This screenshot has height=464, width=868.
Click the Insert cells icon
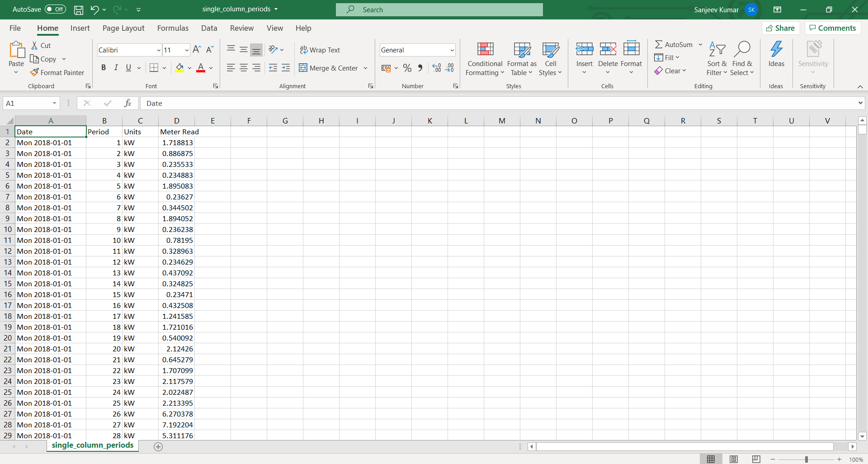coord(585,49)
